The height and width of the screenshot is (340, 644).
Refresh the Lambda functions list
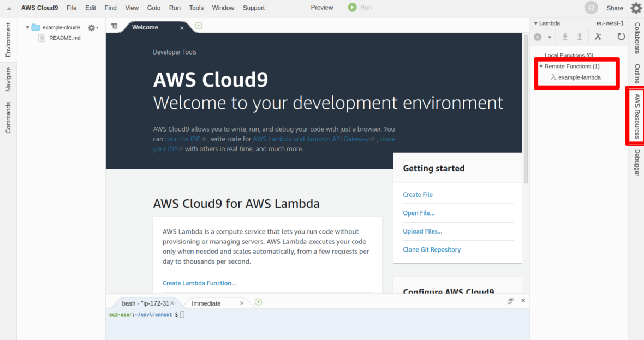pyautogui.click(x=621, y=37)
